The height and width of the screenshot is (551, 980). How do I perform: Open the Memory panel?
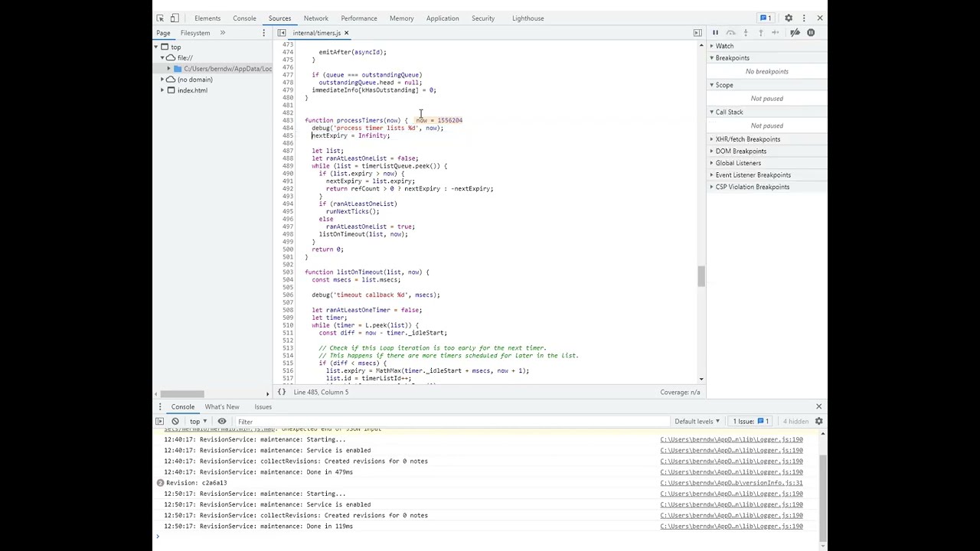[x=401, y=18]
